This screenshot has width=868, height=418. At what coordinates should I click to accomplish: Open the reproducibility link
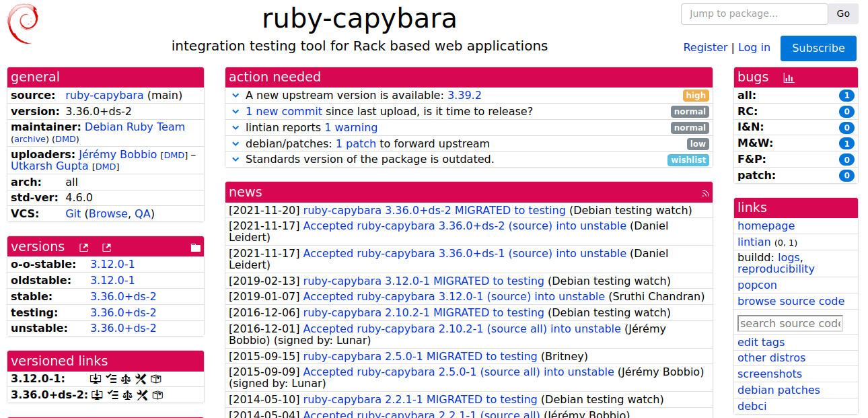(776, 269)
